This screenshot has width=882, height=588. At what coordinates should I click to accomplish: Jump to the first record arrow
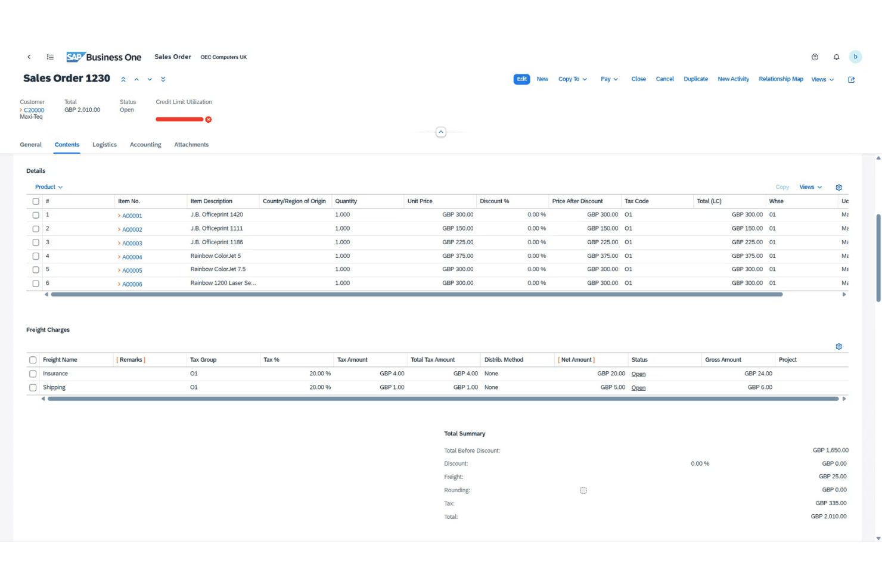(x=123, y=79)
